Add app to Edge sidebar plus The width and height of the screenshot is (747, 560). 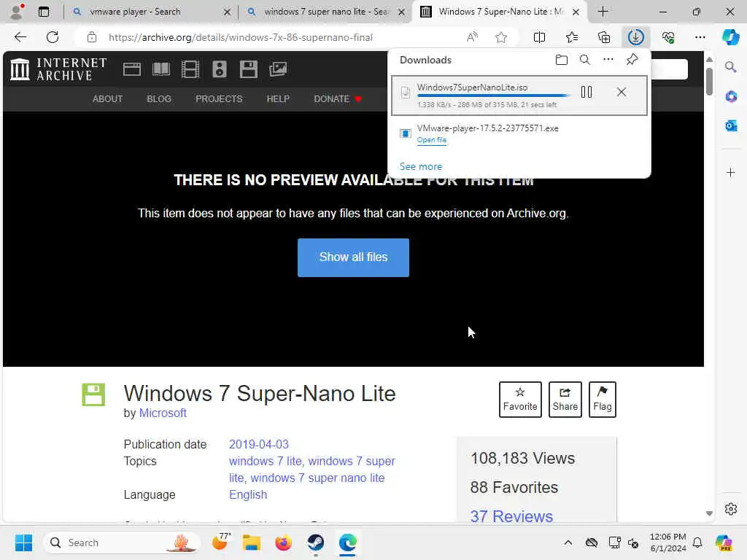click(x=731, y=172)
